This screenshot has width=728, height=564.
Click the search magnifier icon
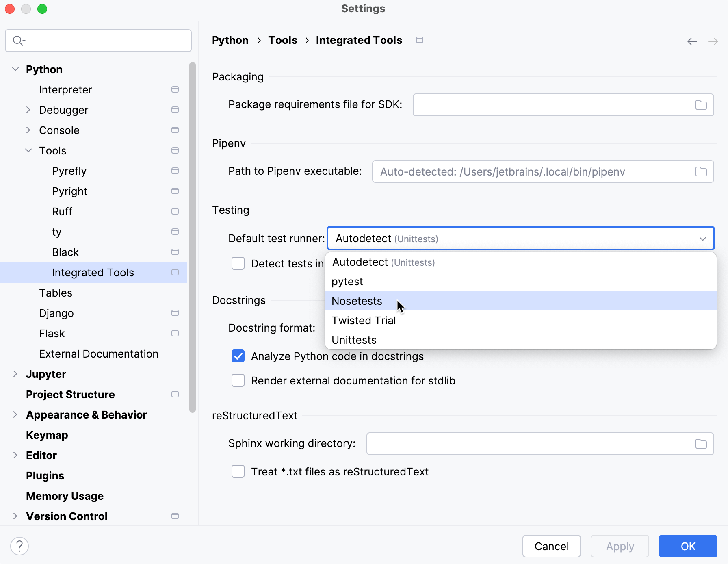point(18,41)
